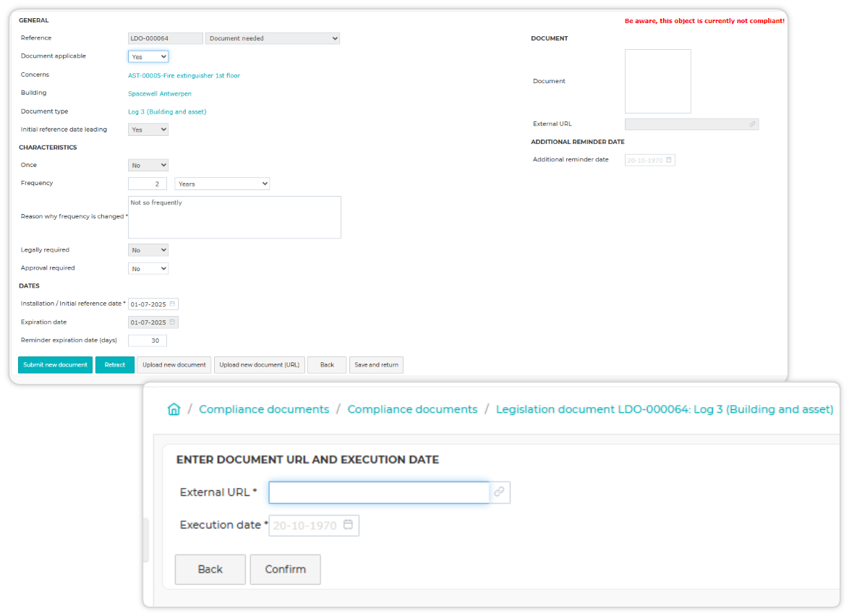Go to home via breadcrumb house icon
The image size is (849, 616).
tap(174, 409)
